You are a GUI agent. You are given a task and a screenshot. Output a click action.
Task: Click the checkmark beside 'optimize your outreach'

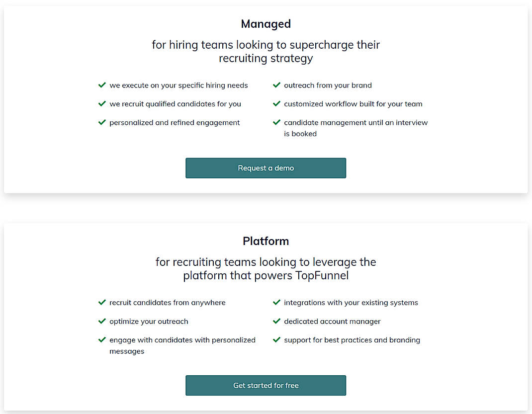click(102, 321)
